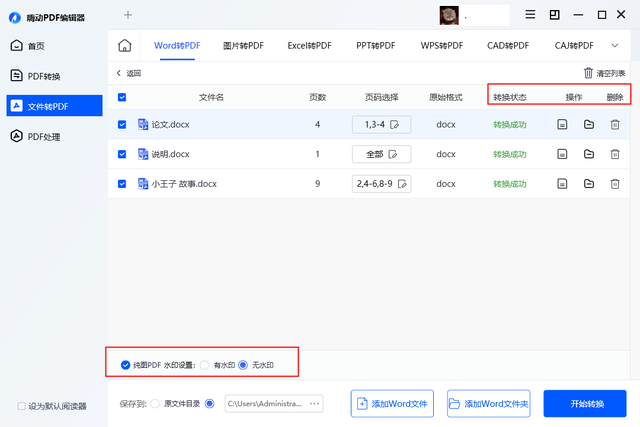Open converted file for 小王子 故事.docx
Viewport: 640px width, 427px height.
[562, 184]
